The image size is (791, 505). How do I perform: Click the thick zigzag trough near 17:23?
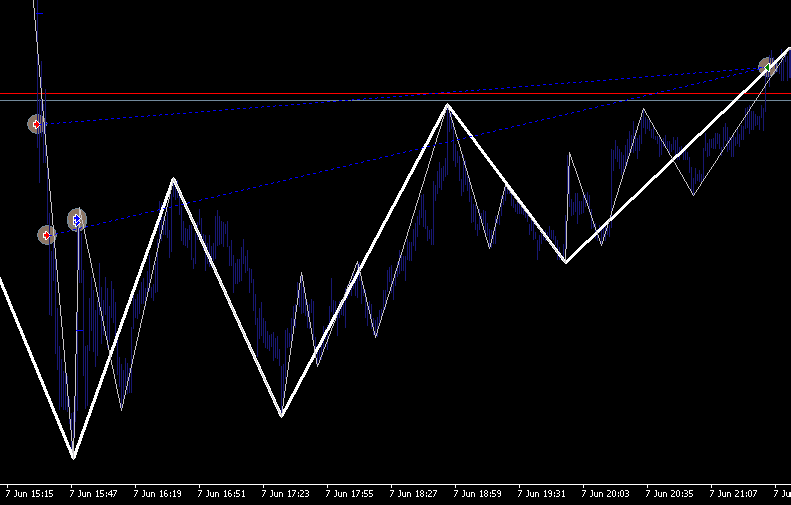[x=281, y=415]
